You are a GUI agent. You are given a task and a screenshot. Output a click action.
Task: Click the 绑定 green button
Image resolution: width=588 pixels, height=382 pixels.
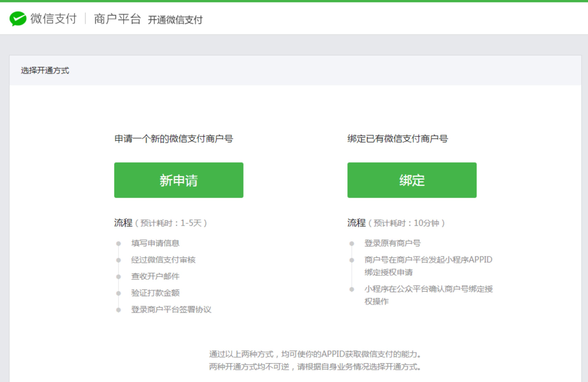coord(412,180)
